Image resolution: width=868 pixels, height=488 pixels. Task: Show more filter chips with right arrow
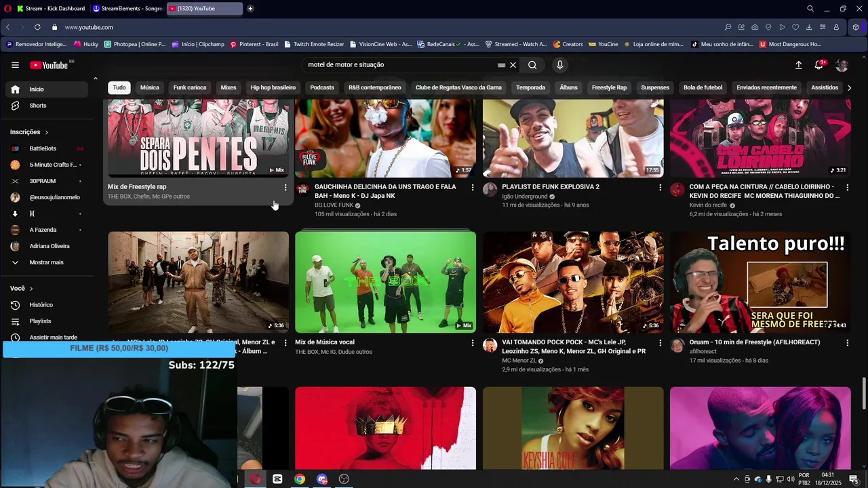point(849,87)
